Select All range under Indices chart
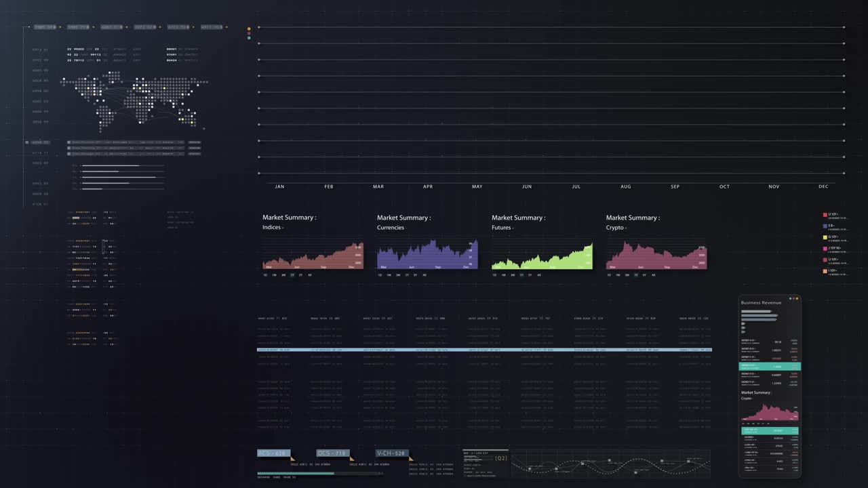 click(310, 275)
